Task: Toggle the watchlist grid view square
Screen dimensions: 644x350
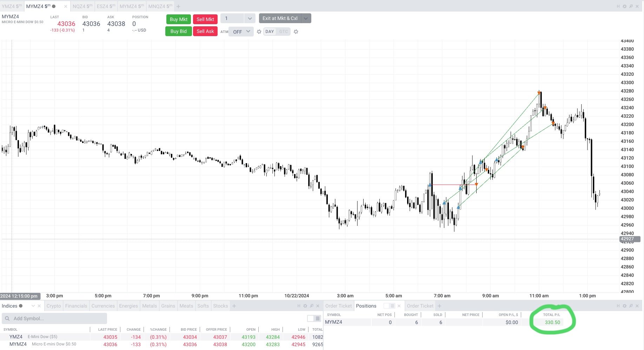Action: pyautogui.click(x=310, y=318)
